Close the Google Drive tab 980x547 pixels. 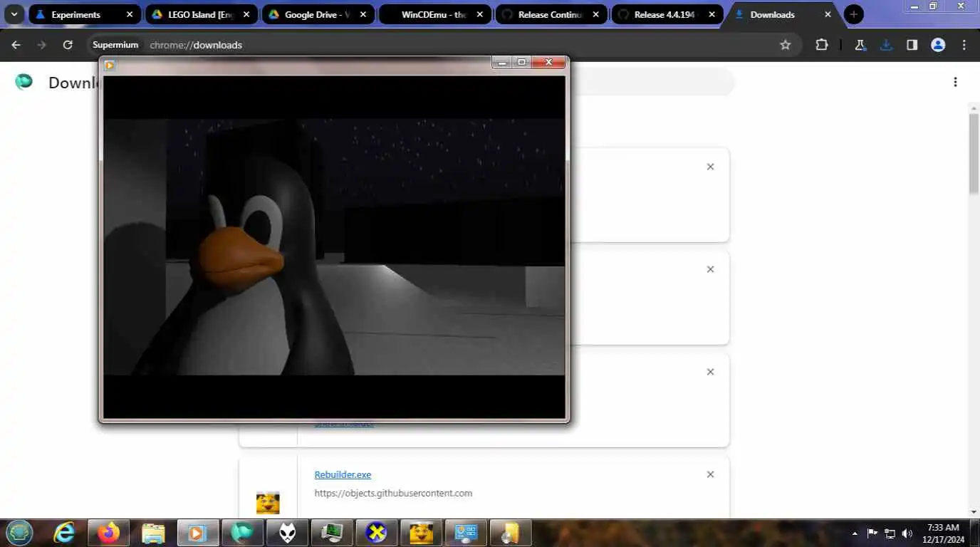(363, 14)
